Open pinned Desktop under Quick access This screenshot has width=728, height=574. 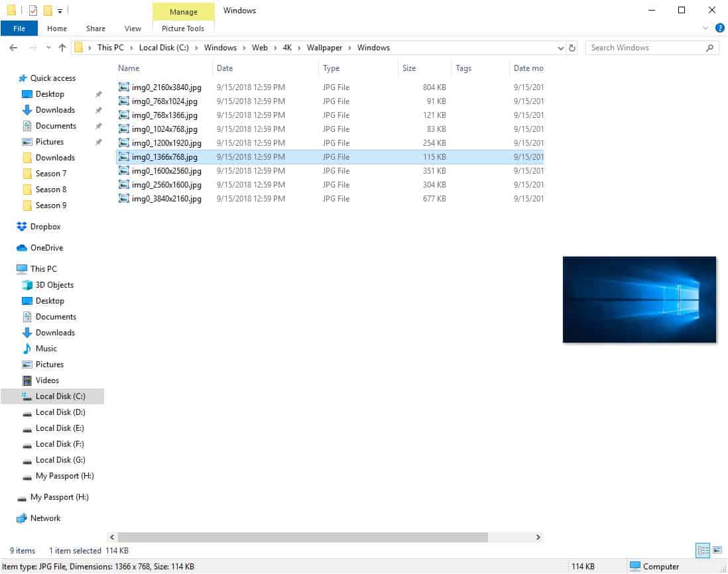pos(50,94)
